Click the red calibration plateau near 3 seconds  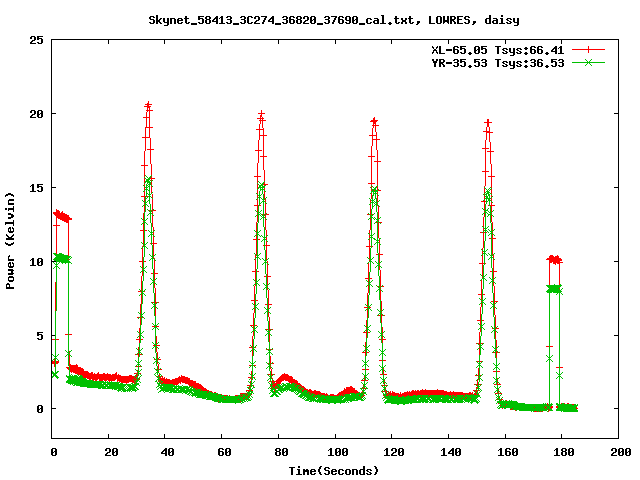(62, 216)
